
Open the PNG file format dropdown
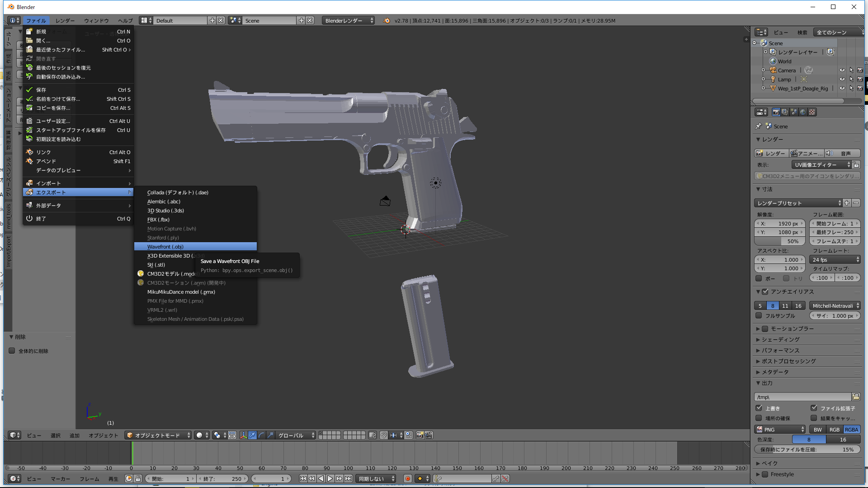point(780,430)
